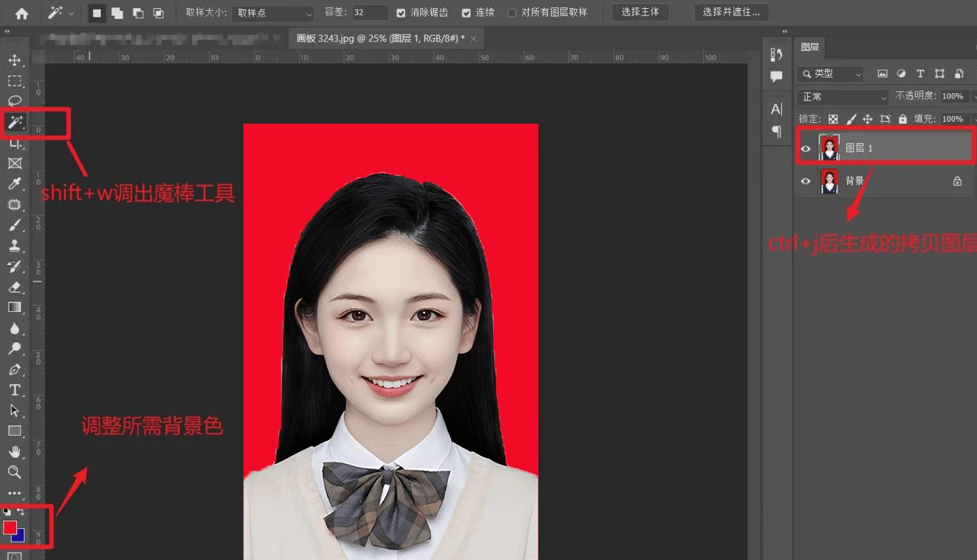Select the Magic Wand tool

pos(14,122)
